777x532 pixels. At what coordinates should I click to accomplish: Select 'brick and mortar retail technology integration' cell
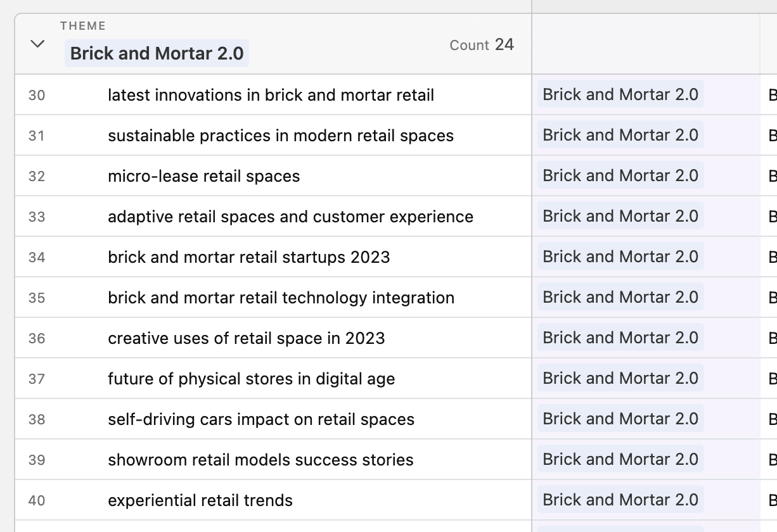click(281, 298)
